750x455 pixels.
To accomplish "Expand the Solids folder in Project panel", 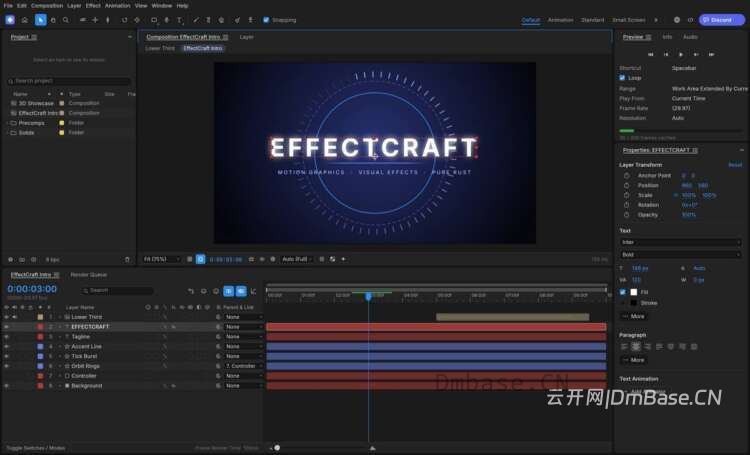I will [x=7, y=133].
